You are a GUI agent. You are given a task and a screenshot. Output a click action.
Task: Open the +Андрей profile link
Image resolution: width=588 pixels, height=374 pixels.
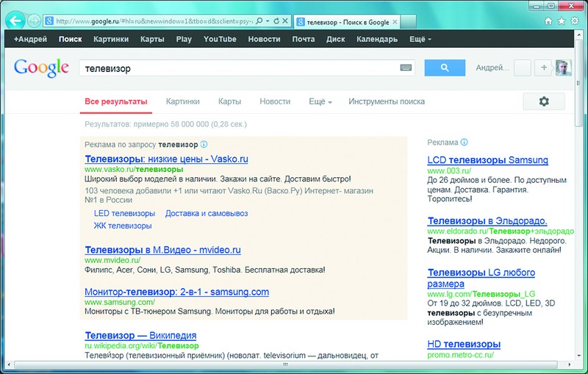coord(30,39)
